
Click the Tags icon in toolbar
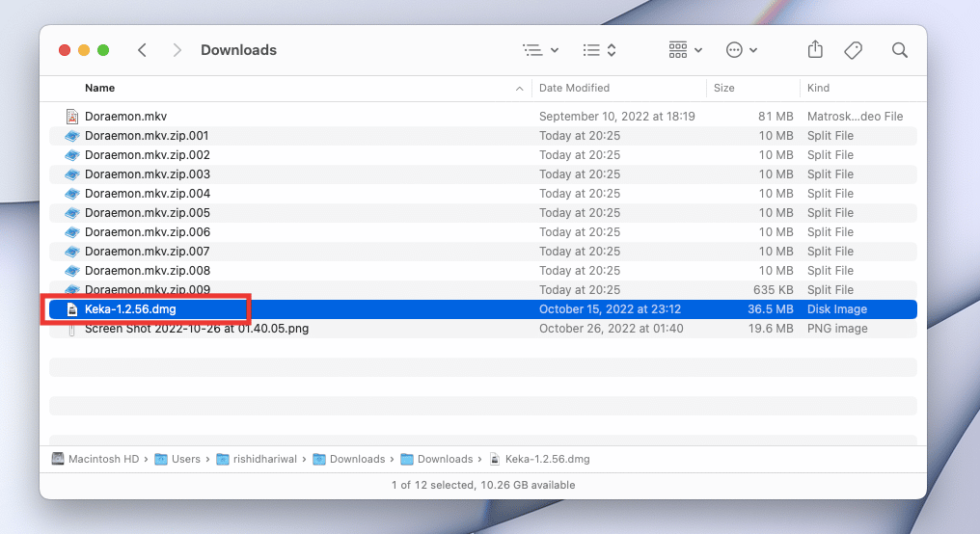(853, 50)
